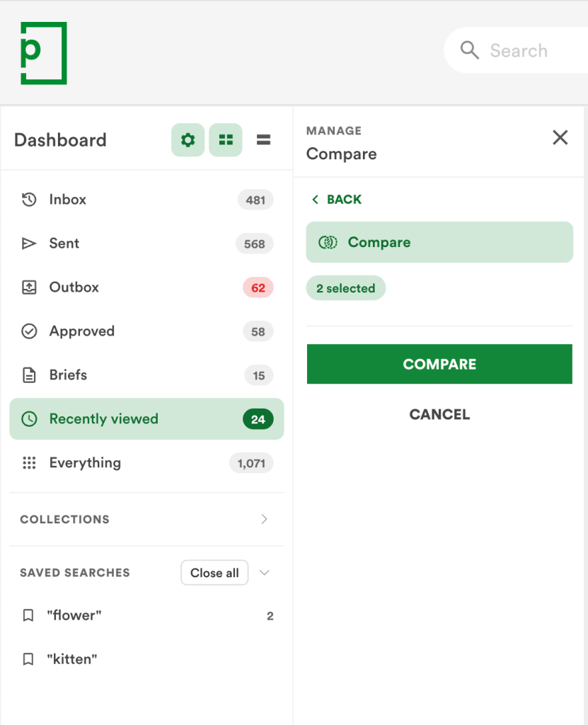Click the search magnifier icon
The image size is (588, 725).
coord(470,50)
